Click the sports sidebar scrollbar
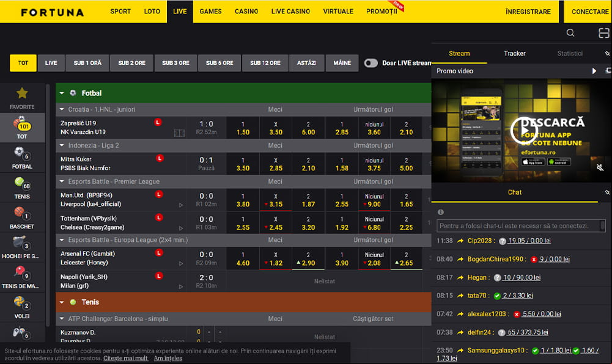 pyautogui.click(x=48, y=205)
